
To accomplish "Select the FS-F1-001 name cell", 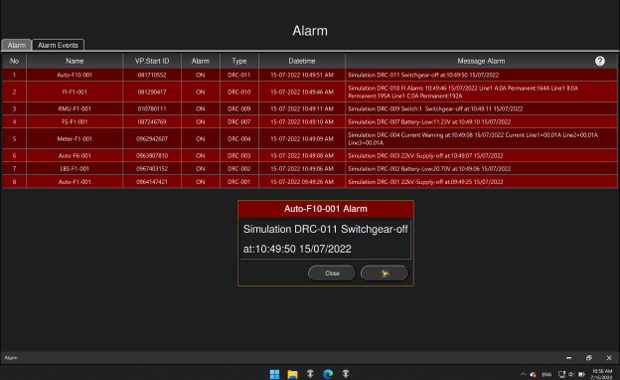I will (x=74, y=122).
